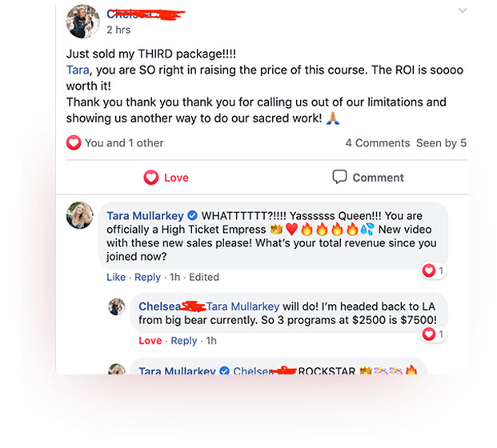Click the post author's profile picture
497x448 pixels.
tap(82, 22)
